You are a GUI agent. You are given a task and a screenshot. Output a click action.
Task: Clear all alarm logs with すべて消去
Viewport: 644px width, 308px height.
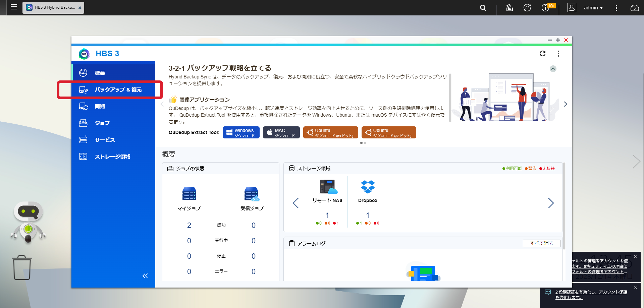pos(542,243)
